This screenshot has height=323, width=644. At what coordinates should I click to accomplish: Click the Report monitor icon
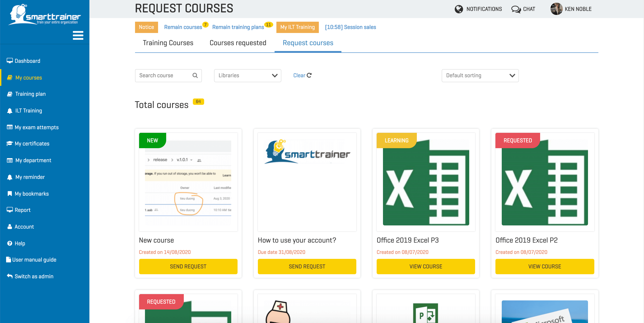(x=10, y=210)
